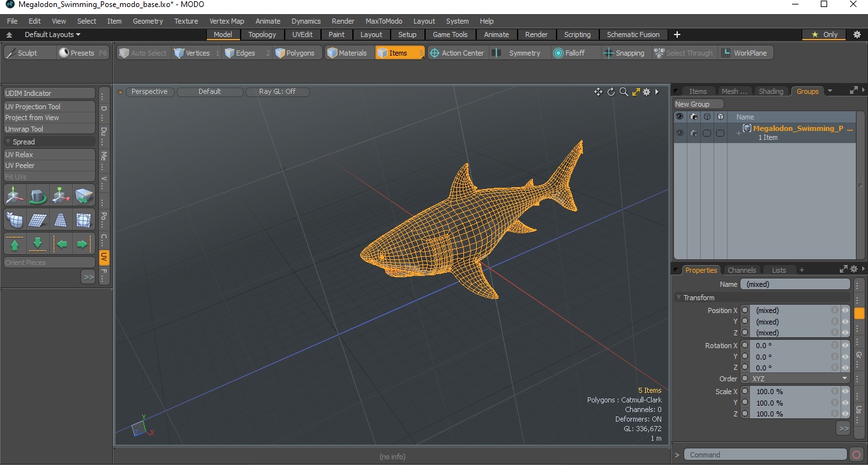Click the Name (mixed) input field

(795, 284)
